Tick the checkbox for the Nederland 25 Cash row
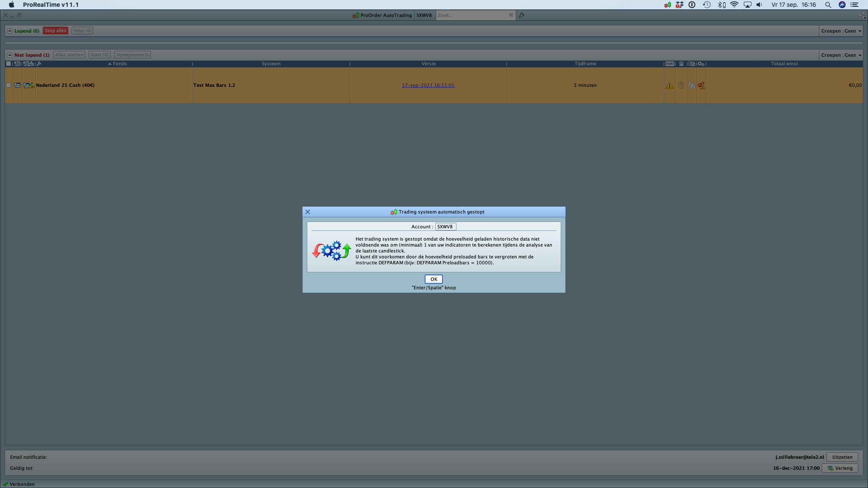The height and width of the screenshot is (488, 868). pos(8,85)
